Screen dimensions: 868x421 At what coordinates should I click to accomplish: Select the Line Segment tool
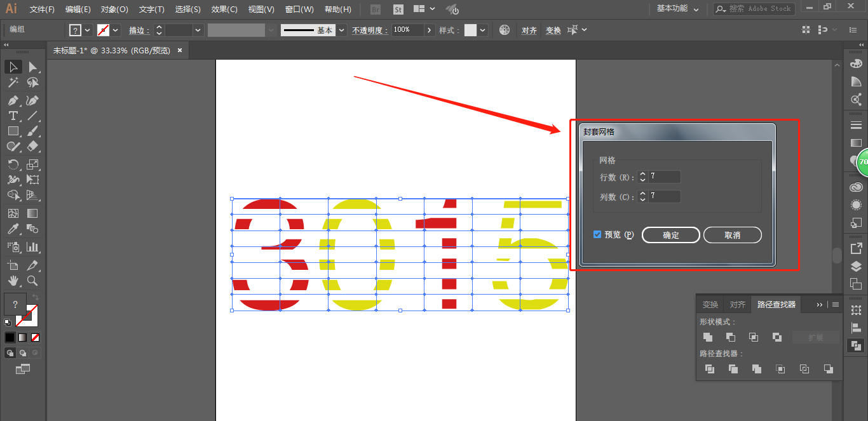[33, 116]
